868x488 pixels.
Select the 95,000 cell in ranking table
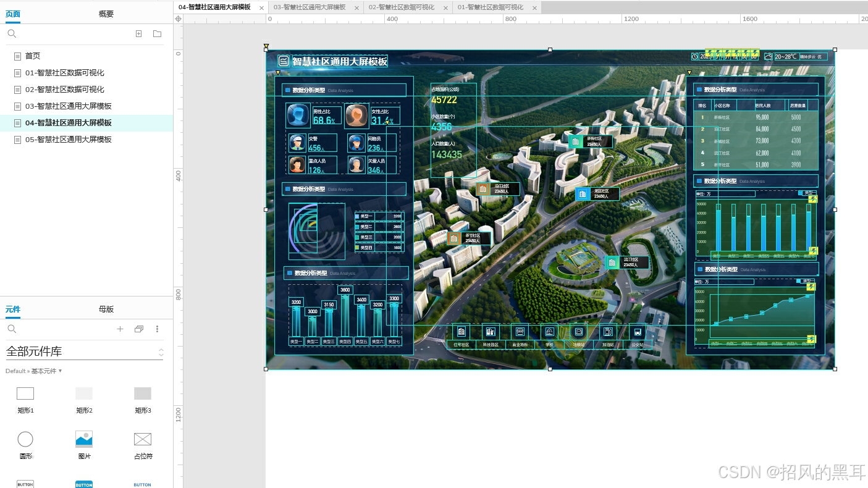tap(762, 117)
